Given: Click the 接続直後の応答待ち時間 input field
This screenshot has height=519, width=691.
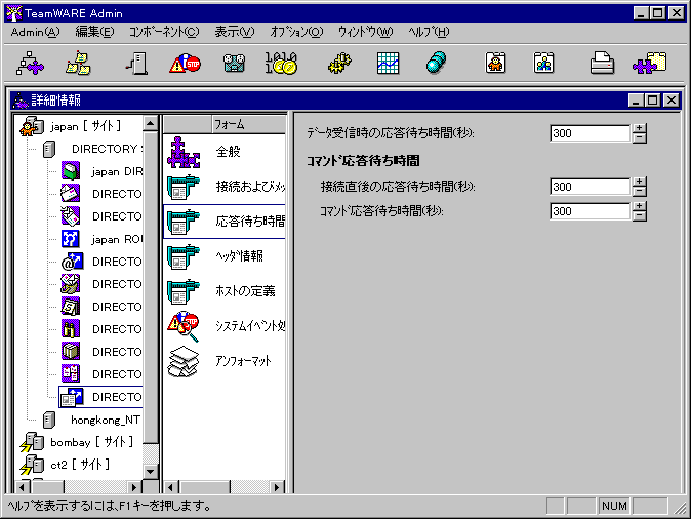Looking at the screenshot, I should click(591, 187).
